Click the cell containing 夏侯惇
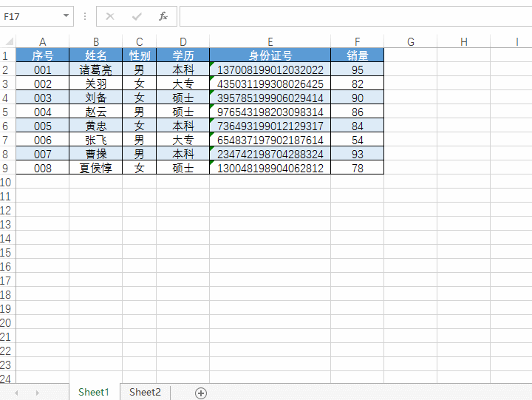 coord(96,168)
